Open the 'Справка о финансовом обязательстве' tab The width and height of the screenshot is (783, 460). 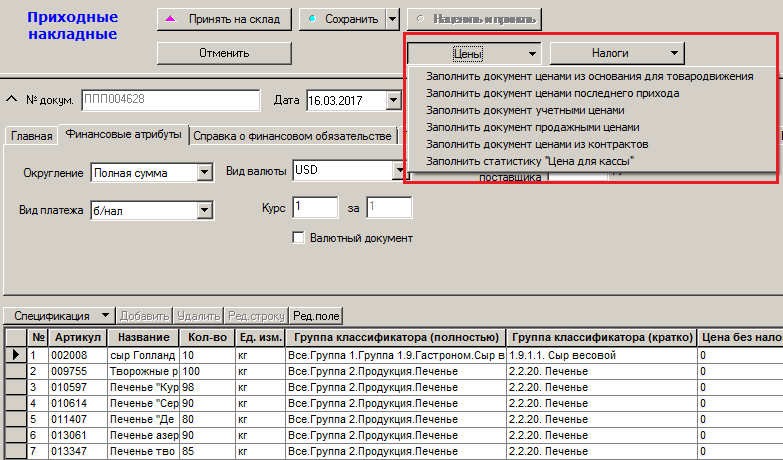point(293,136)
